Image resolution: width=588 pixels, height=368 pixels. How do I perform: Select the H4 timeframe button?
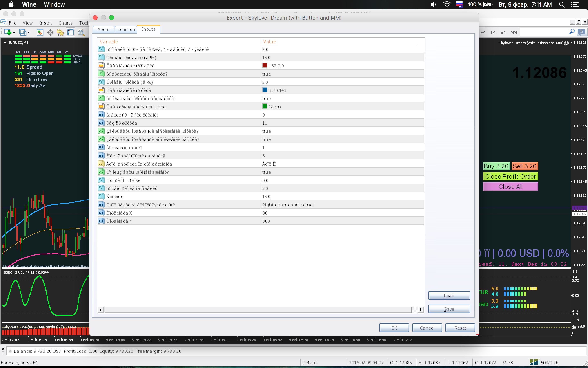(x=483, y=32)
